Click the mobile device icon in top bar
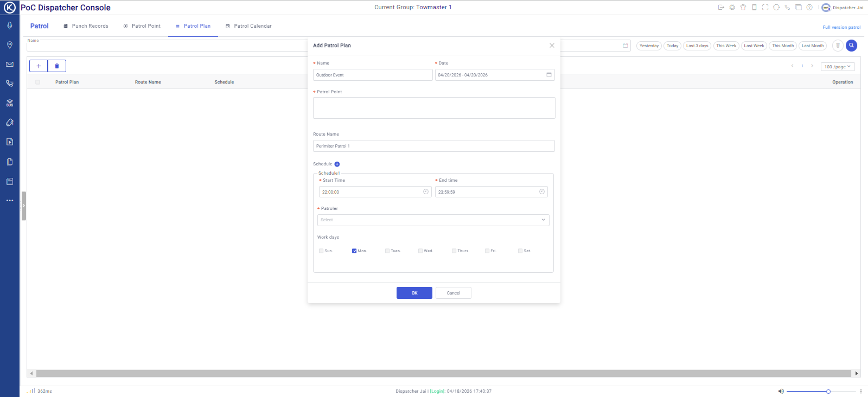This screenshot has width=868, height=397. pos(754,8)
